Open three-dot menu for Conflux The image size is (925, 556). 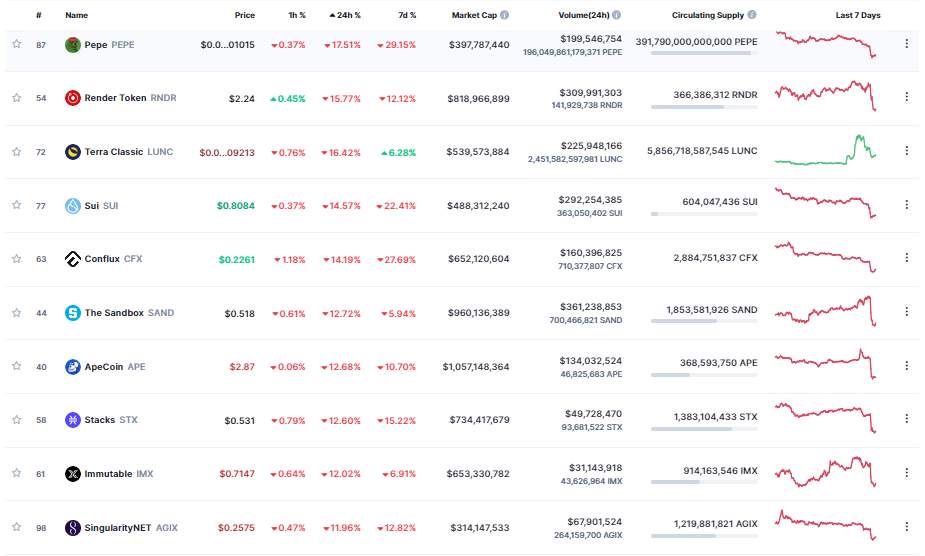(x=907, y=257)
